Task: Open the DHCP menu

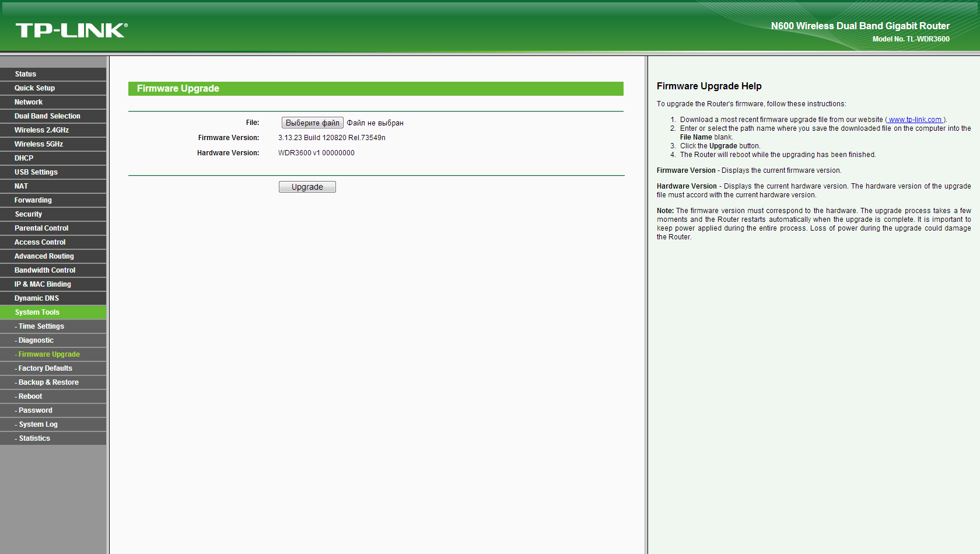Action: [x=53, y=158]
